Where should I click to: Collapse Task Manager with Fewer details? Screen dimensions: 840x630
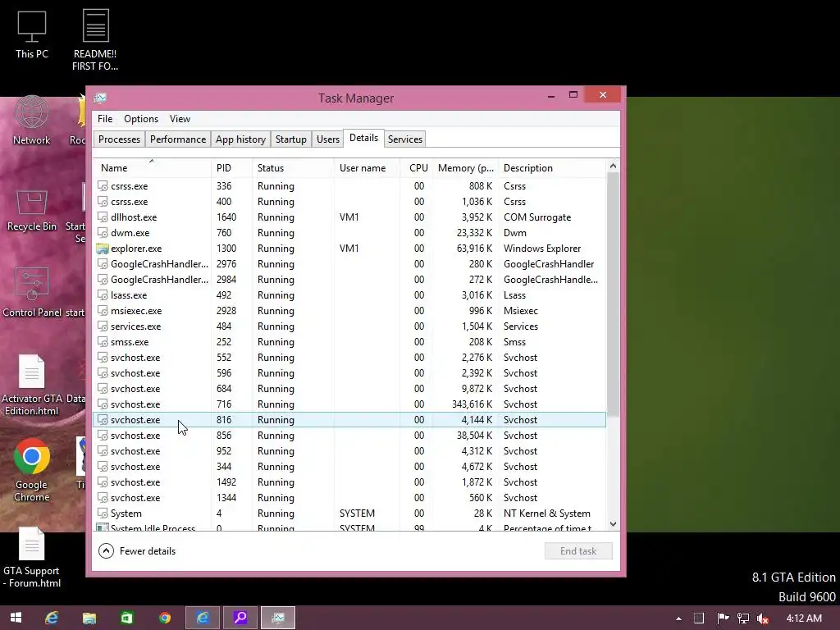[138, 550]
